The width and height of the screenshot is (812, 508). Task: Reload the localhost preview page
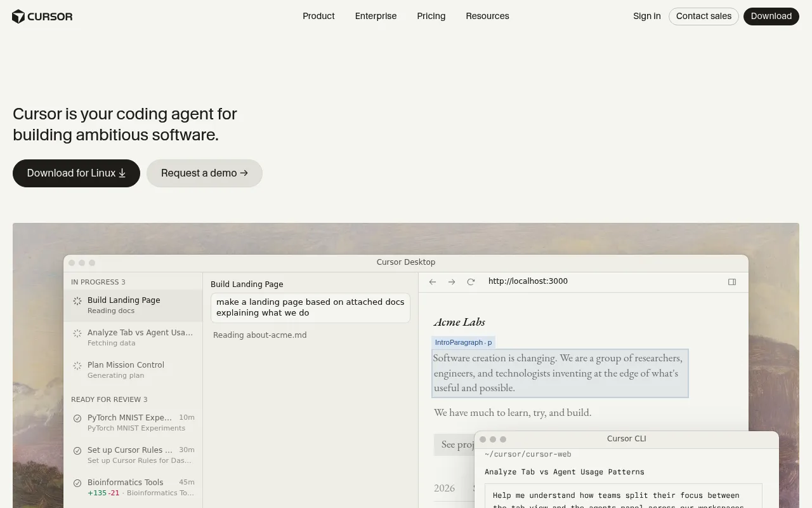[x=471, y=282]
